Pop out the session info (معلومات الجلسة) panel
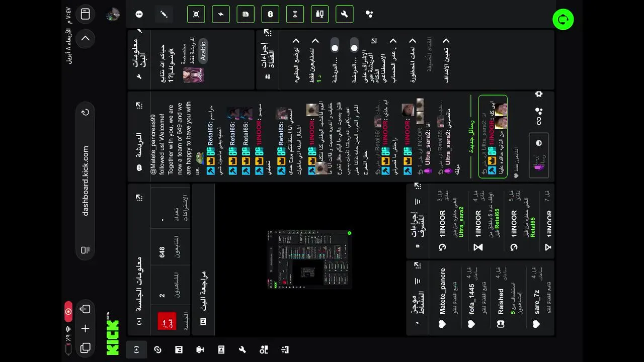Screen dimensions: 644x362 pyautogui.click(x=139, y=198)
